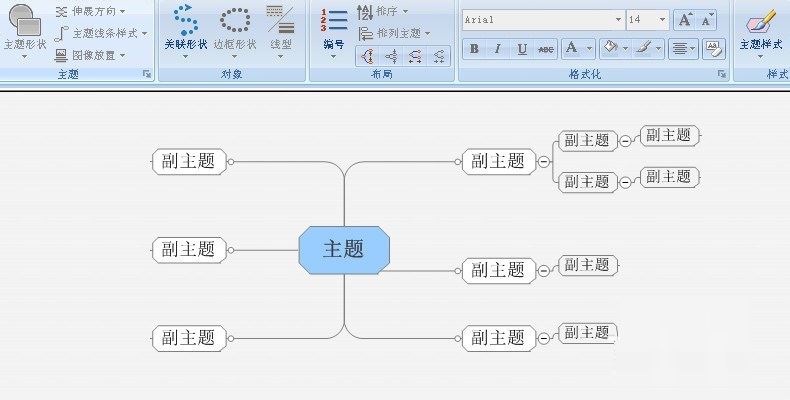Expand the 伸展方向 dropdown arrow
790x400 pixels.
pyautogui.click(x=123, y=12)
